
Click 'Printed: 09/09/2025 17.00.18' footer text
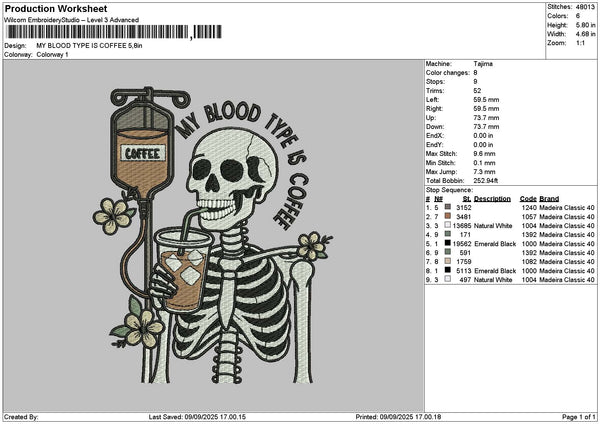pyautogui.click(x=398, y=417)
